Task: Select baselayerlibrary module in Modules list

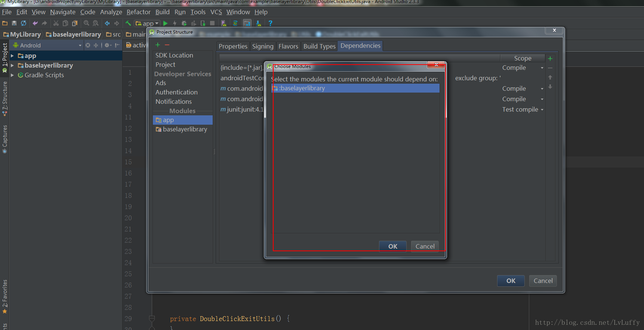Action: (183, 129)
